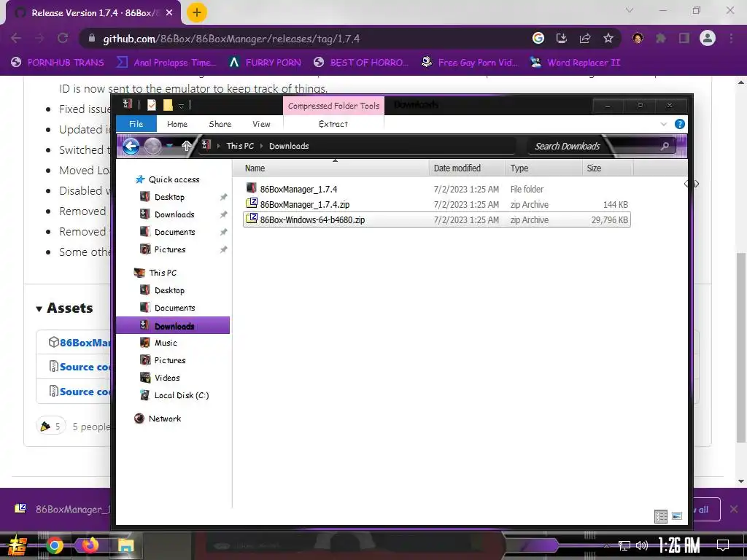Screen dimensions: 747x560
Task: Click the share page icon in Chrome
Action: tap(585, 38)
